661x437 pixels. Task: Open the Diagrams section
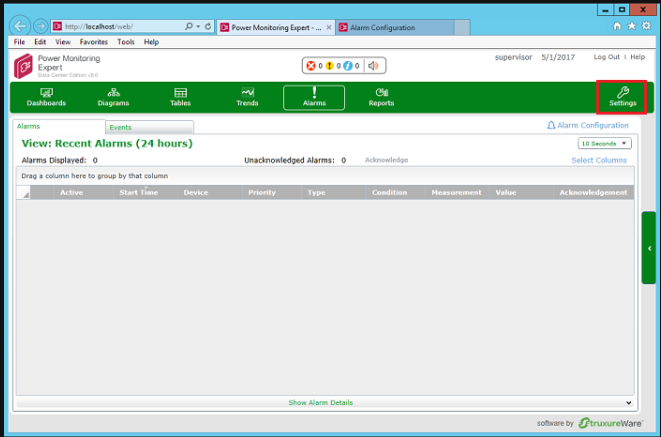click(x=113, y=97)
